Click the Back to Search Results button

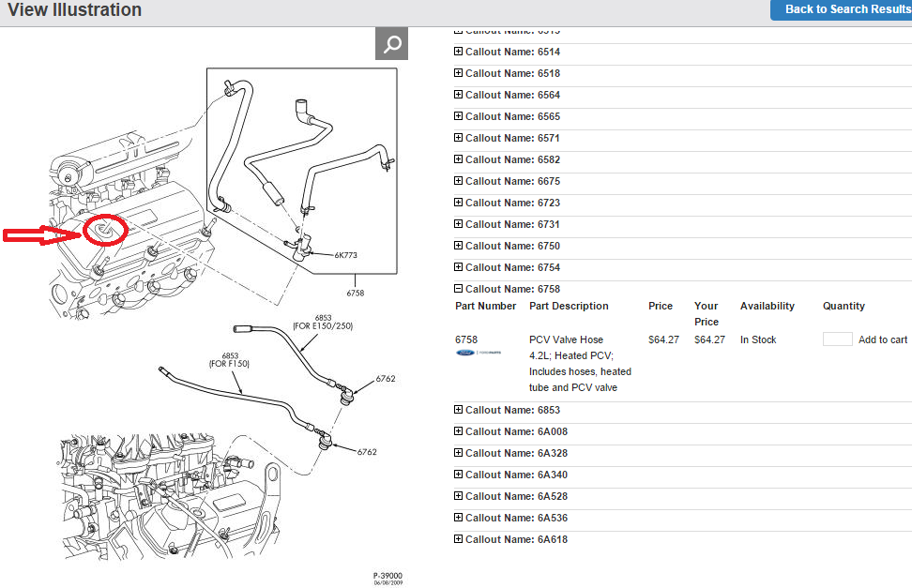point(843,9)
